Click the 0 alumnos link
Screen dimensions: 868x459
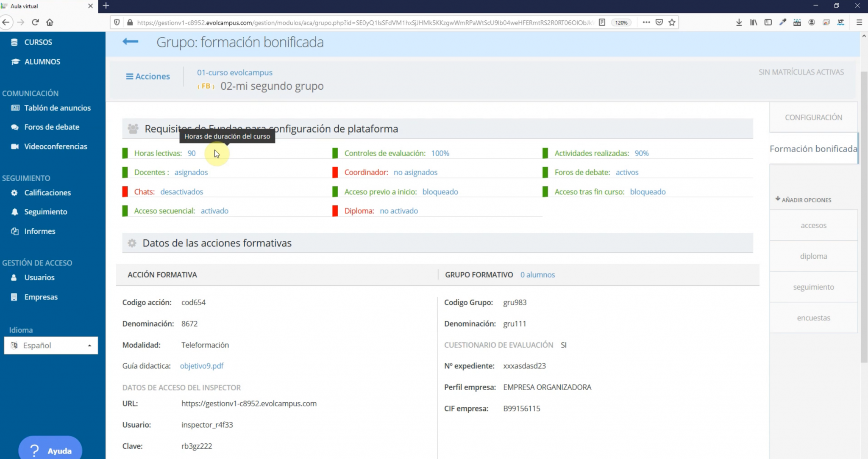[537, 274]
